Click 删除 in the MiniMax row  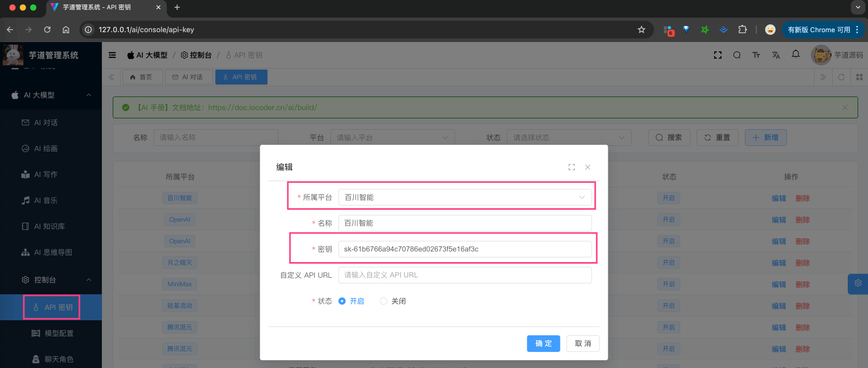[x=803, y=284]
